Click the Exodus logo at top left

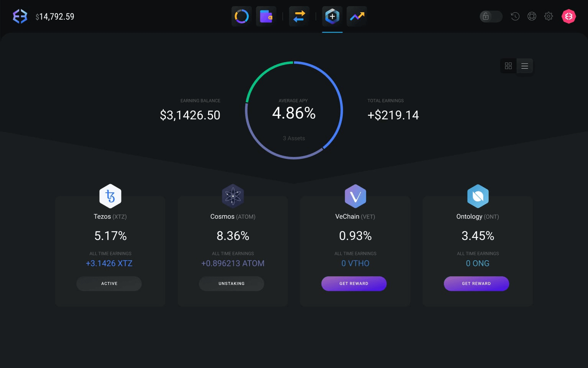20,17
